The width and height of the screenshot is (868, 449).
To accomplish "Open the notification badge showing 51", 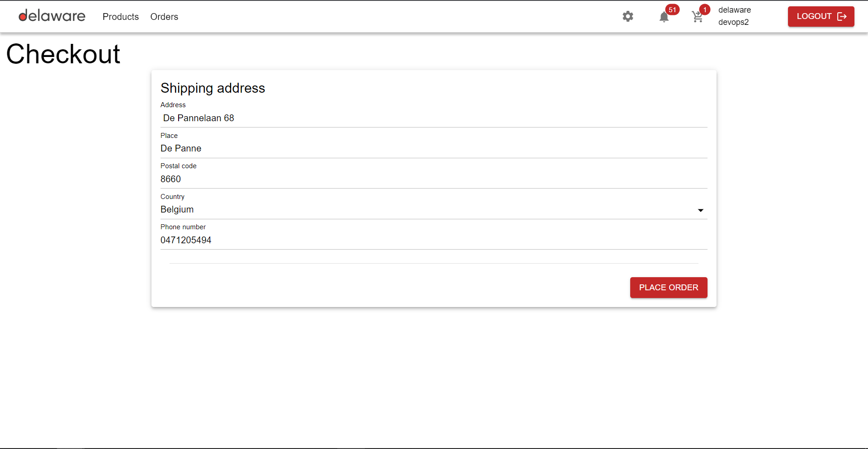I will pyautogui.click(x=673, y=9).
